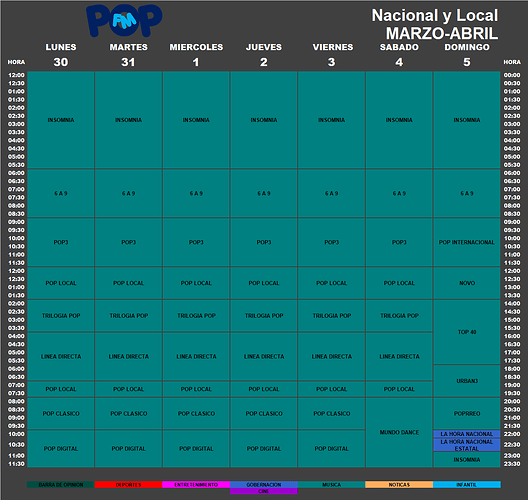Image resolution: width=528 pixels, height=500 pixels.
Task: Click the 22:00 time label
Action: [512, 434]
